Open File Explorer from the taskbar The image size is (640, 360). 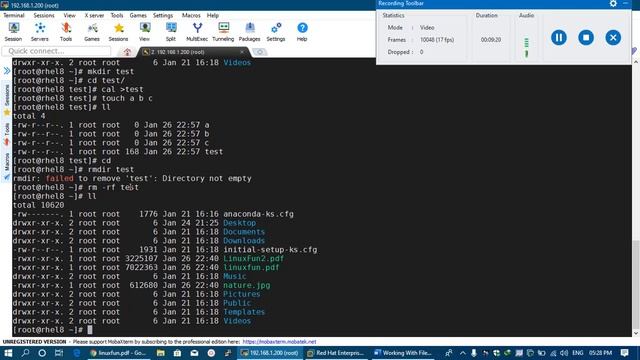point(160,353)
